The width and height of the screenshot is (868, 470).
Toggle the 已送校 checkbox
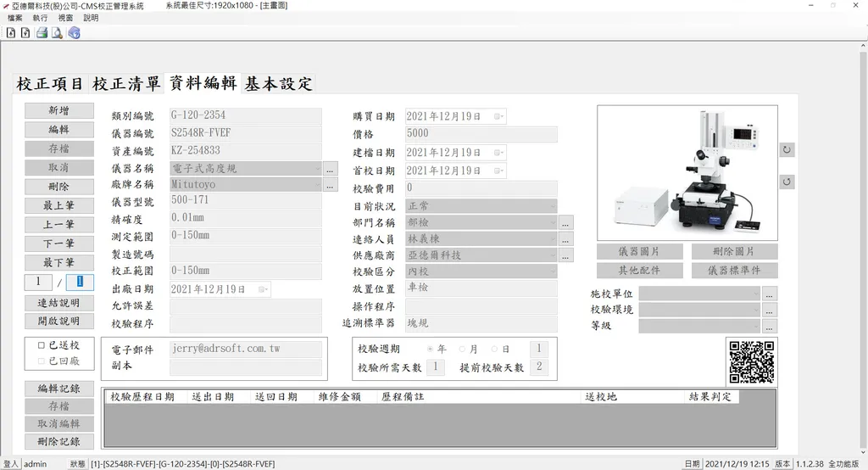coord(41,345)
